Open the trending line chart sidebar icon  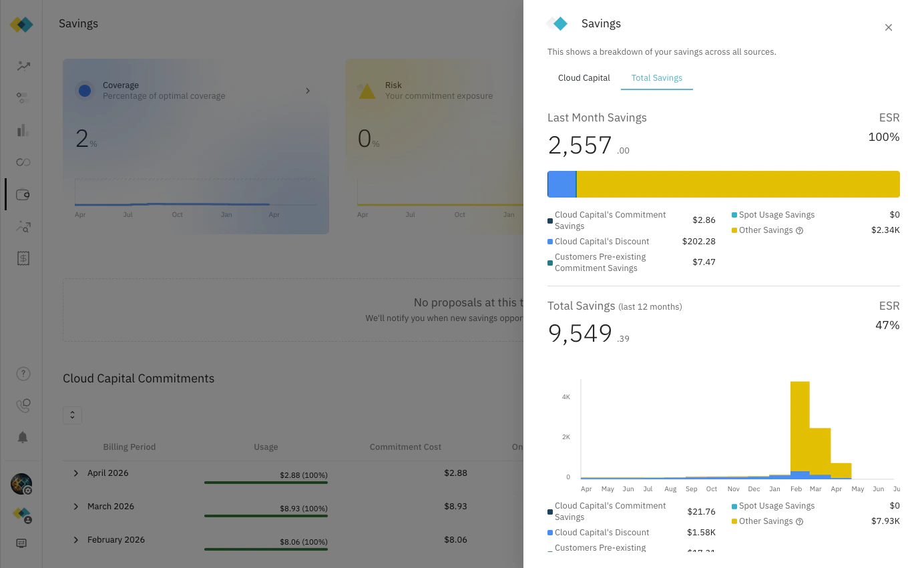[23, 65]
